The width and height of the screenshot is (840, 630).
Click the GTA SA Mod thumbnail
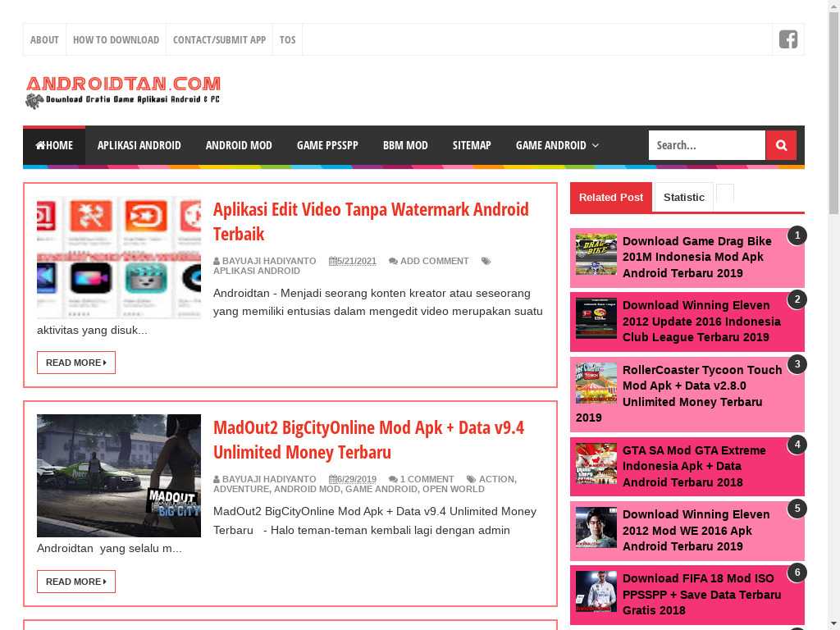[596, 463]
